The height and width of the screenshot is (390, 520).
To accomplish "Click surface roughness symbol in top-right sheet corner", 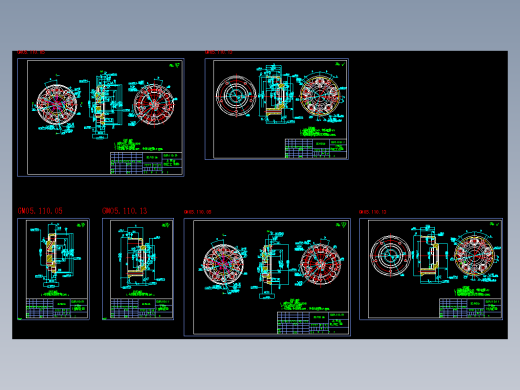I will (x=340, y=64).
